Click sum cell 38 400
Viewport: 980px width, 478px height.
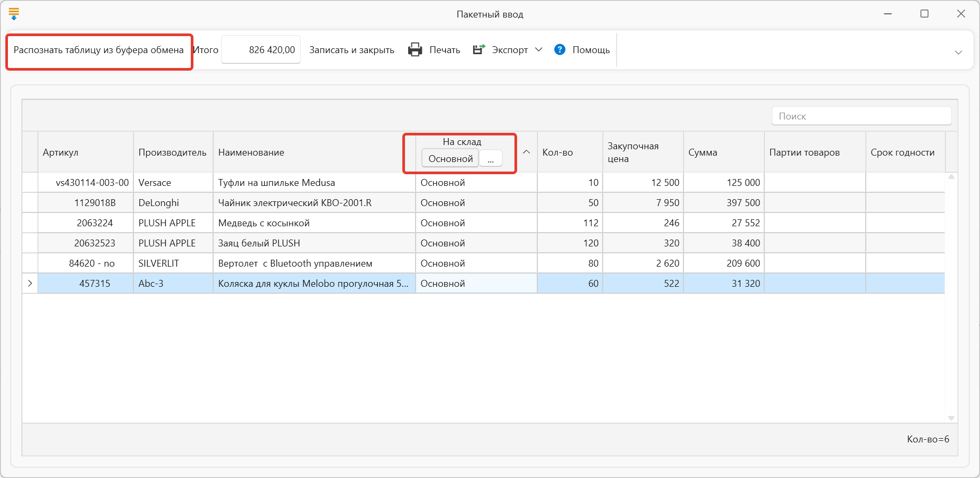coord(724,243)
